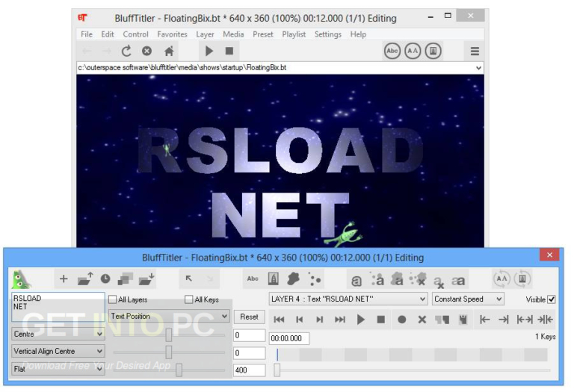The height and width of the screenshot is (392, 574).
Task: Click the overlapping squares resolution icon
Action: coord(126,279)
